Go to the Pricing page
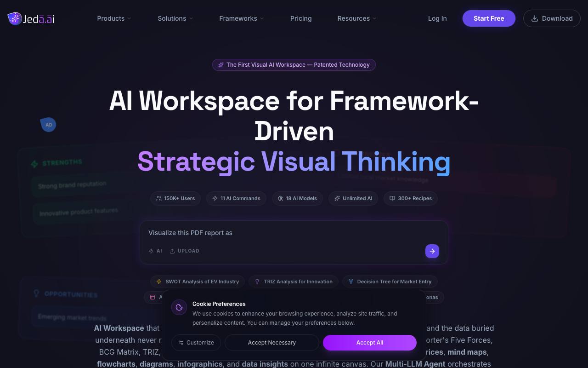The image size is (588, 368). [301, 18]
